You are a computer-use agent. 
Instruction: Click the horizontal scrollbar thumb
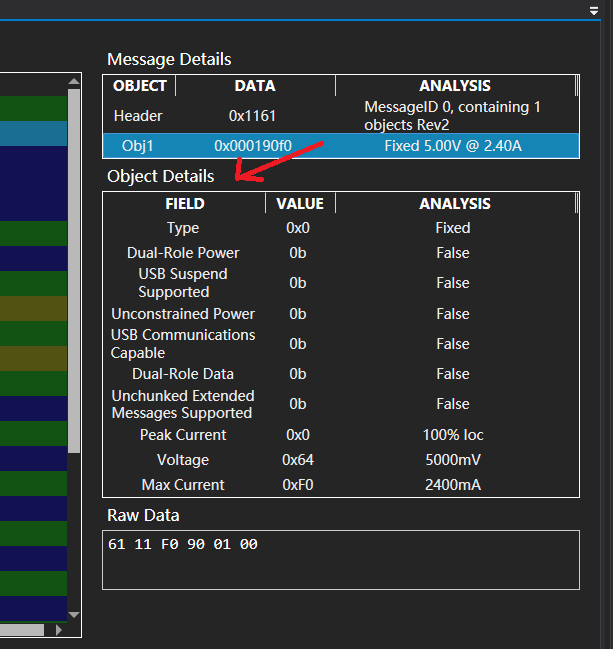22,630
